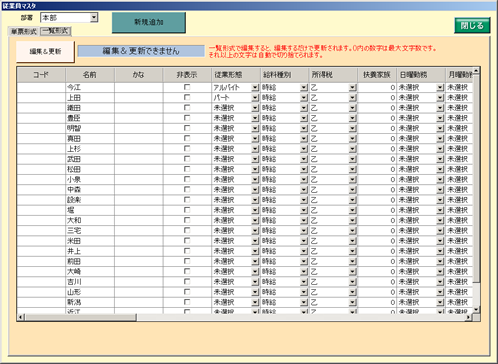Open the 給料種別 dropdown for 明智
The image size is (498, 364).
[x=304, y=128]
